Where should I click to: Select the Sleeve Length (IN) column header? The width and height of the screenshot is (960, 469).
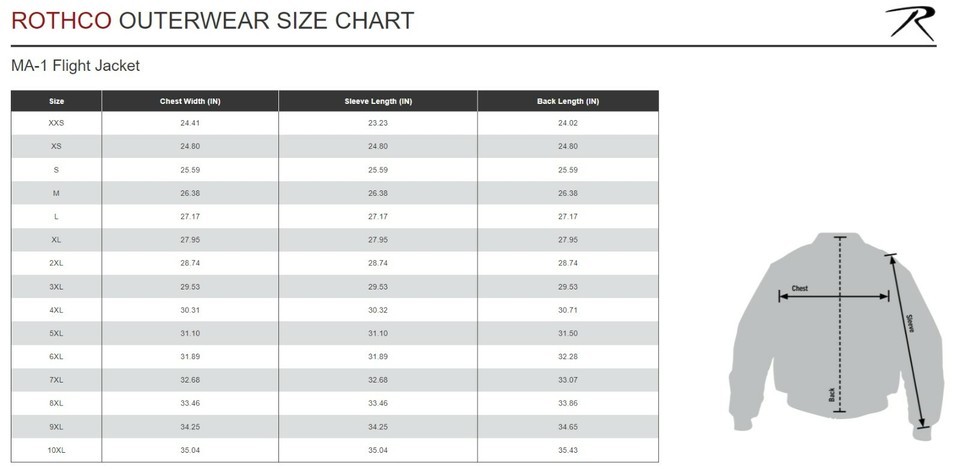point(378,101)
